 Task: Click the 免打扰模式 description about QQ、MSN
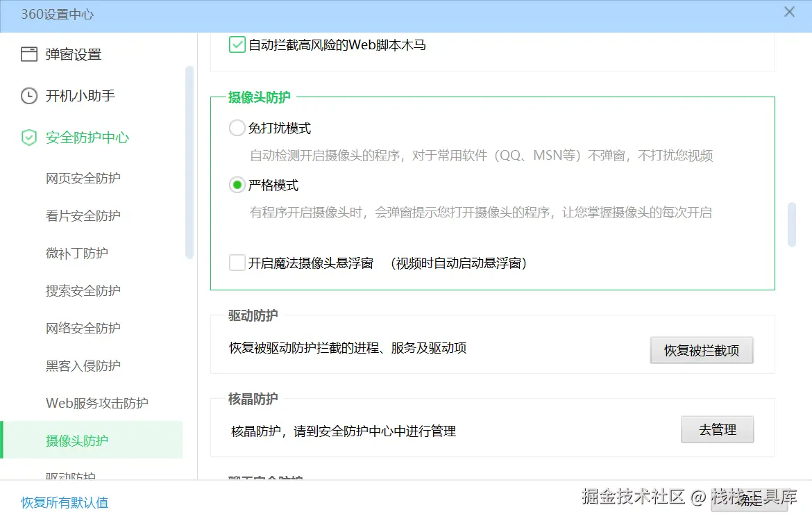click(482, 155)
